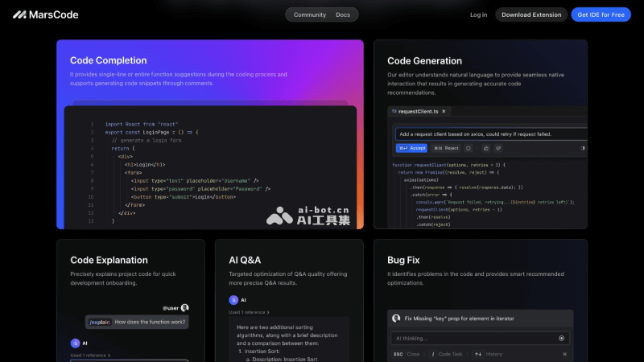Open the Docs menu item

343,14
